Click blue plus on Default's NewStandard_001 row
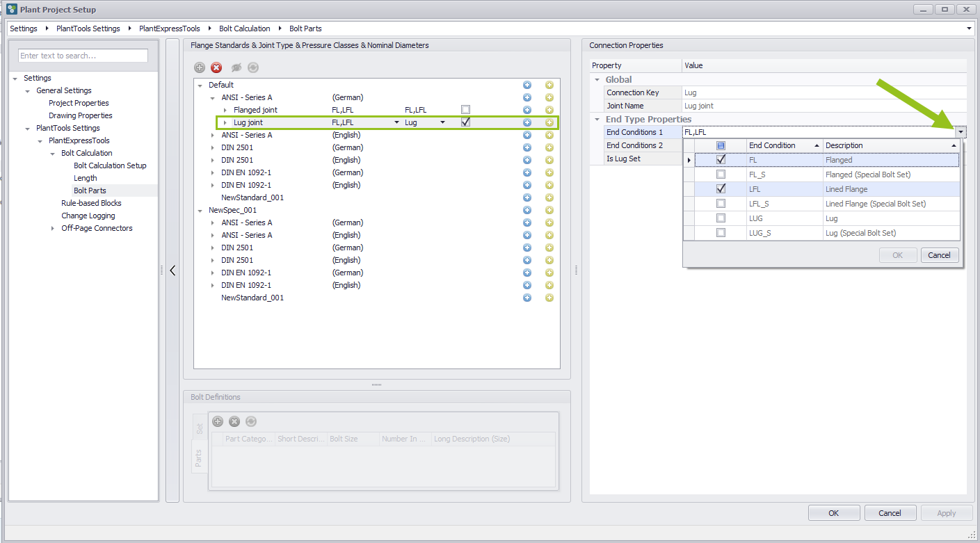 527,197
